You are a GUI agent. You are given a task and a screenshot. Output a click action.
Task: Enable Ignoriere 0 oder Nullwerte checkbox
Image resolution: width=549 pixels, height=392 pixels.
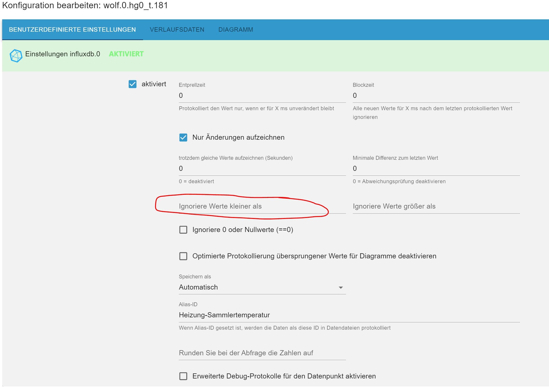[x=183, y=230]
